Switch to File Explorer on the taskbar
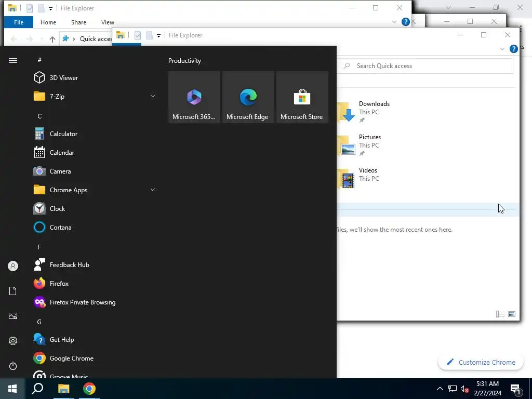This screenshot has height=399, width=532. click(x=63, y=389)
